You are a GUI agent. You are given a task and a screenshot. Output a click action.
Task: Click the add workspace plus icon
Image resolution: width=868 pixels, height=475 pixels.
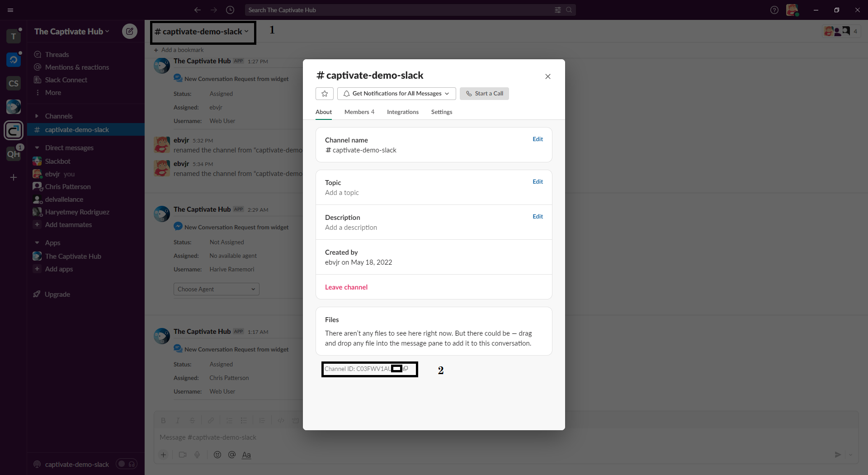(14, 177)
